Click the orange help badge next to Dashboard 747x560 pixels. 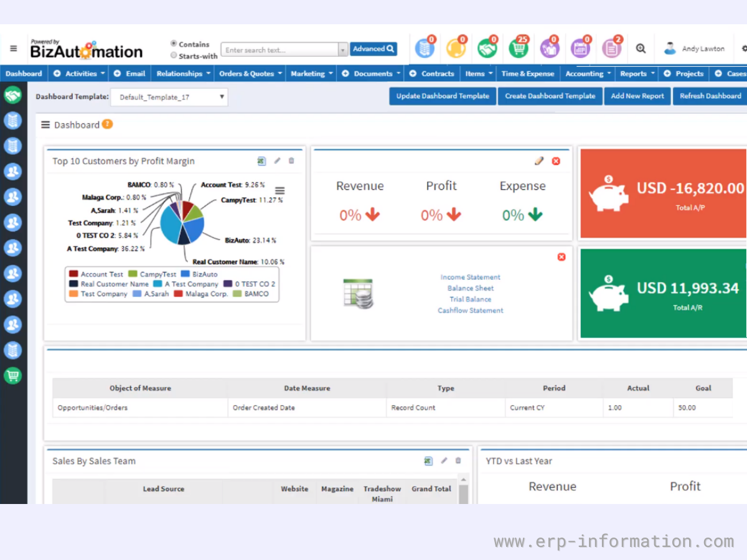(107, 124)
